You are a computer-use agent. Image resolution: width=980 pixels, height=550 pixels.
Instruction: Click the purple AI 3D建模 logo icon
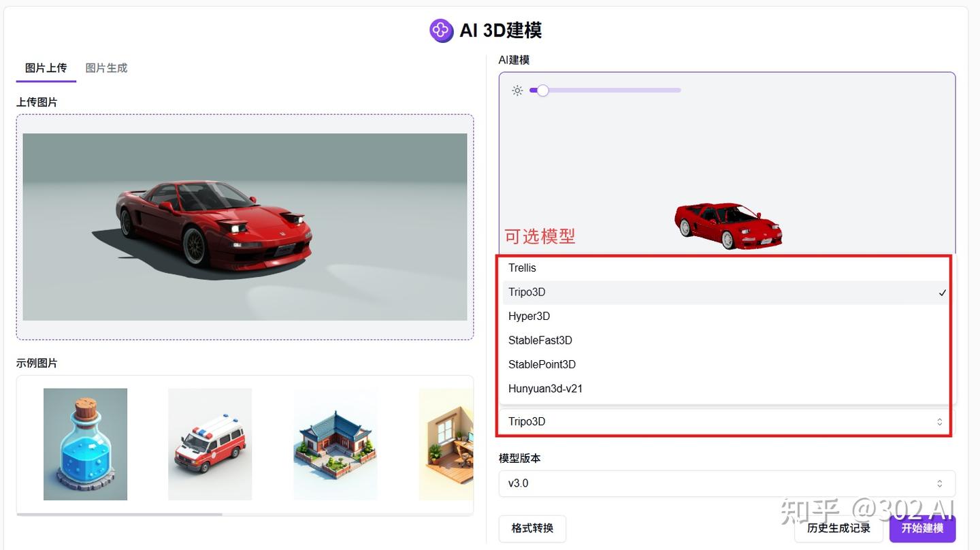point(441,31)
